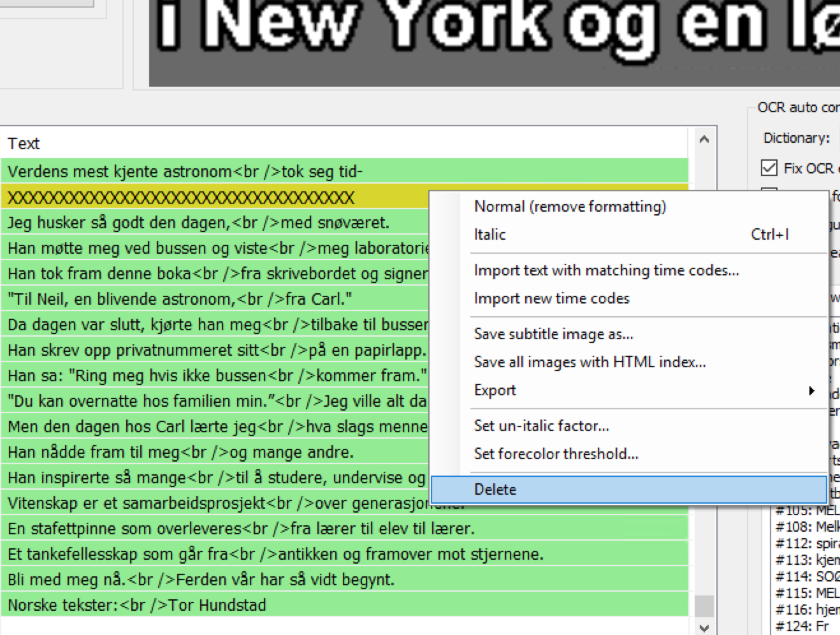Click the subtitle list scrollbar down arrow
This screenshot has height=635, width=840.
(x=703, y=627)
